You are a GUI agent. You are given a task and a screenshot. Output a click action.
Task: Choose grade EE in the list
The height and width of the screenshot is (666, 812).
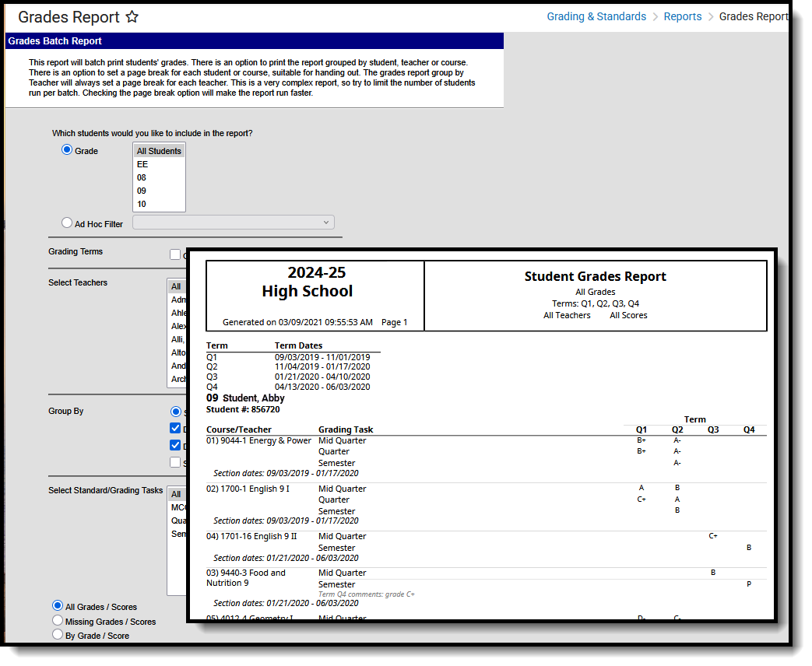click(159, 165)
